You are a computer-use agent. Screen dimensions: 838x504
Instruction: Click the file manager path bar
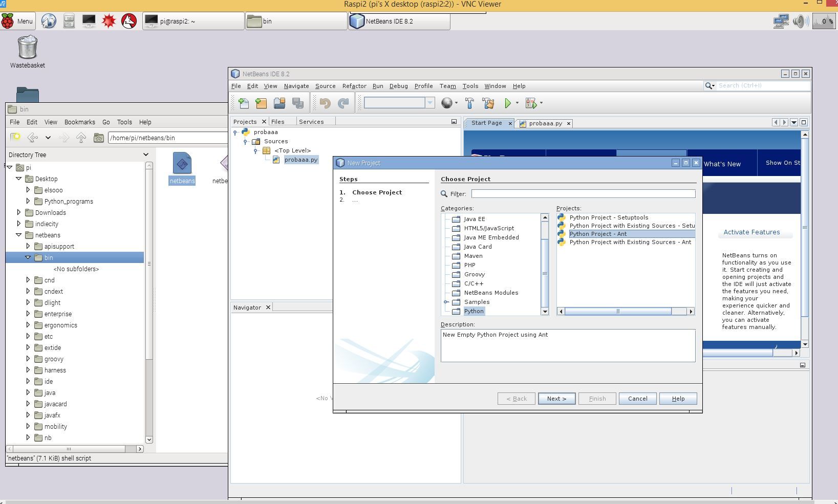point(168,138)
